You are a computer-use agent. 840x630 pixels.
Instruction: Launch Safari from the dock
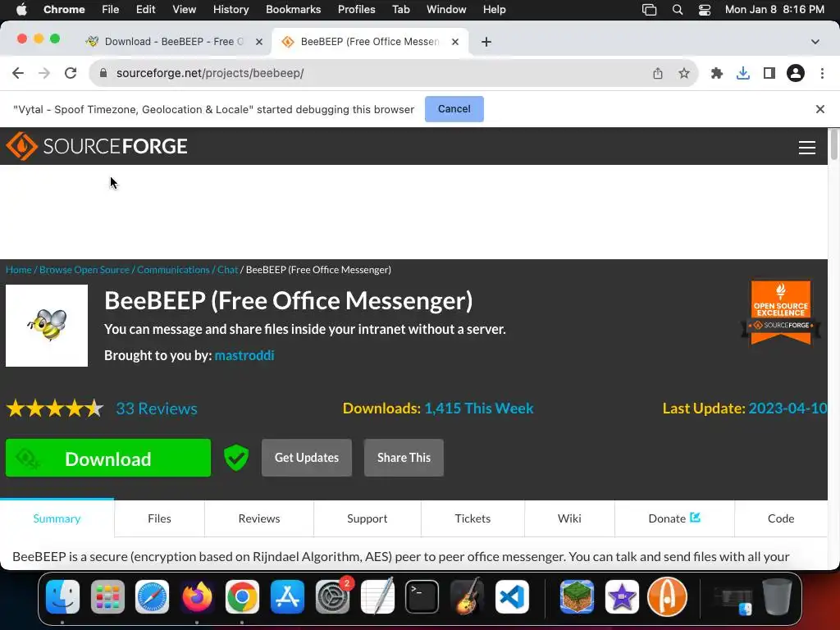click(x=152, y=597)
